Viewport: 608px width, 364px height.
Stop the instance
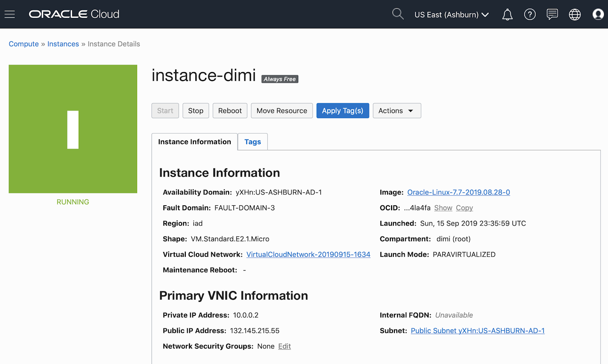pyautogui.click(x=196, y=110)
